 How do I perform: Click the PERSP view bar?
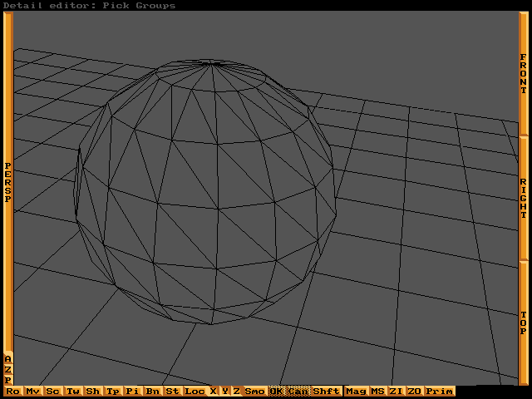(x=8, y=182)
